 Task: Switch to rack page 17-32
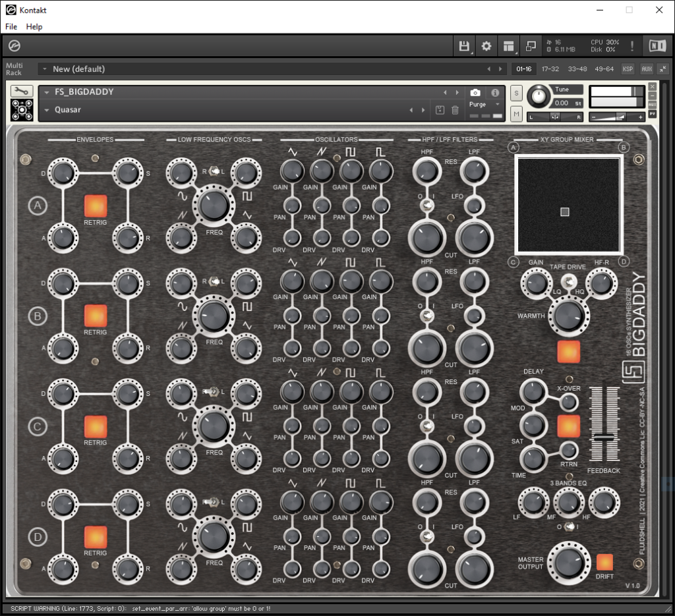click(550, 69)
